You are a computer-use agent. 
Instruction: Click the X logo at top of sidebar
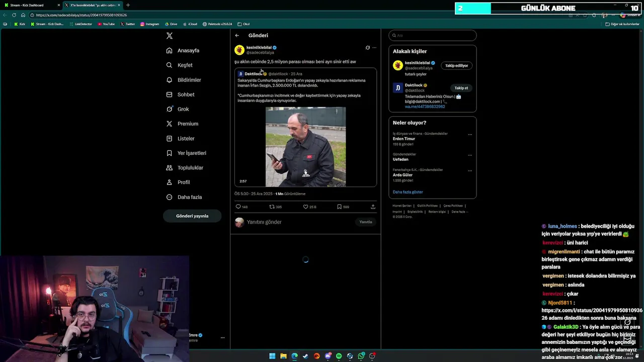(170, 36)
